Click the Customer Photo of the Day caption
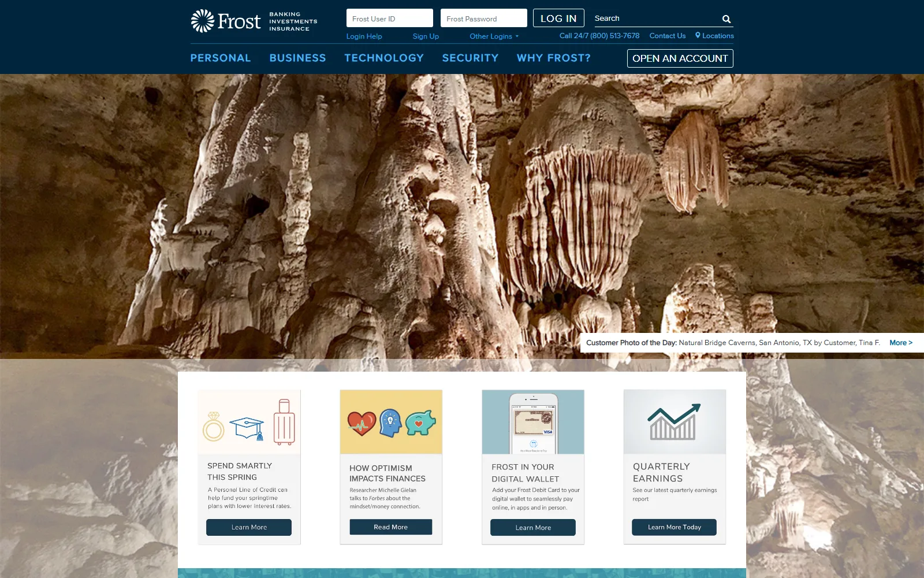 point(733,343)
